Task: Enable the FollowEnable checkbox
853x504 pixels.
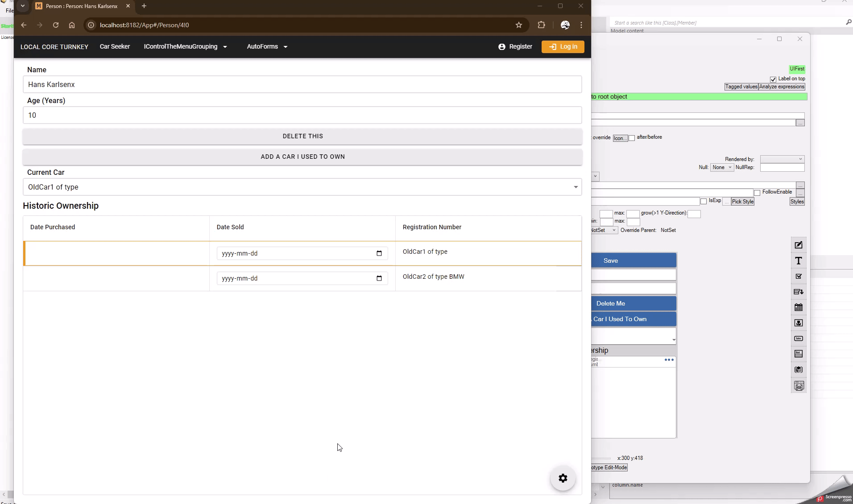Action: 757,193
